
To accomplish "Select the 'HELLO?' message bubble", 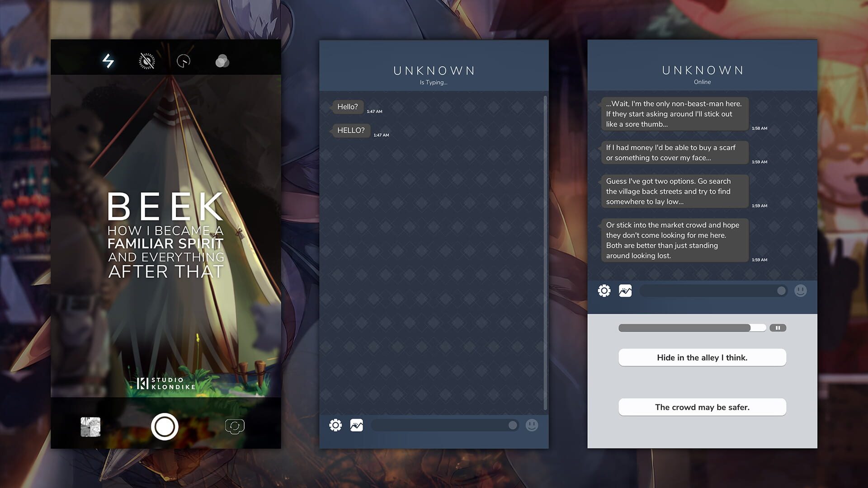I will (350, 131).
